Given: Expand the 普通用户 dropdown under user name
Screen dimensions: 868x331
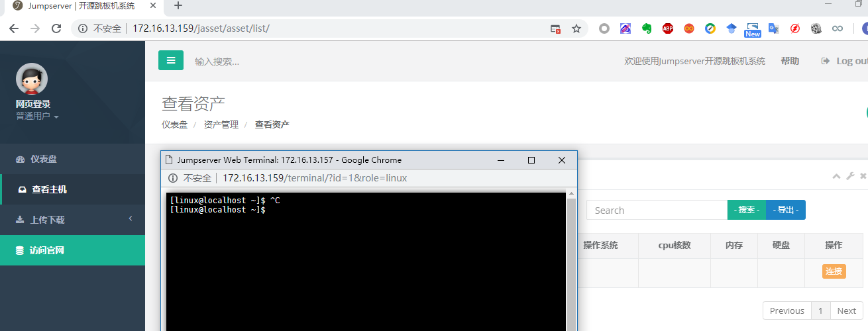Looking at the screenshot, I should (x=38, y=116).
